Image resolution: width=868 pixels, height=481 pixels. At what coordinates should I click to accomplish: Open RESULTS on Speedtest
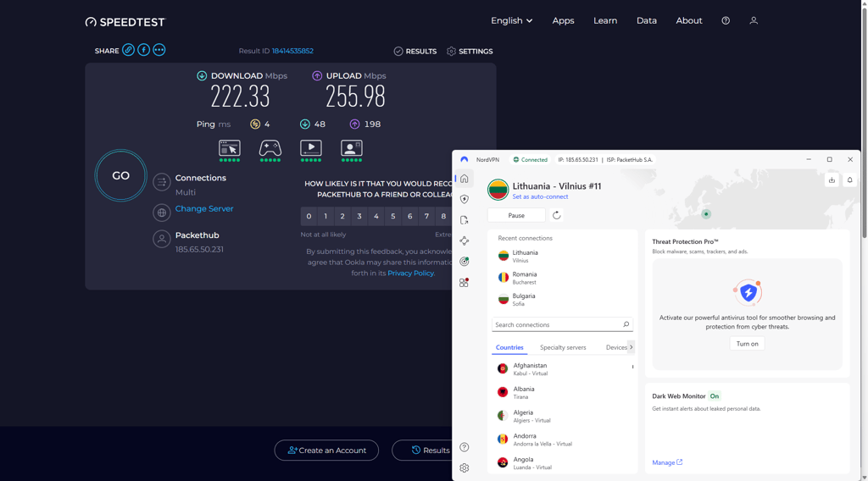[x=415, y=51]
